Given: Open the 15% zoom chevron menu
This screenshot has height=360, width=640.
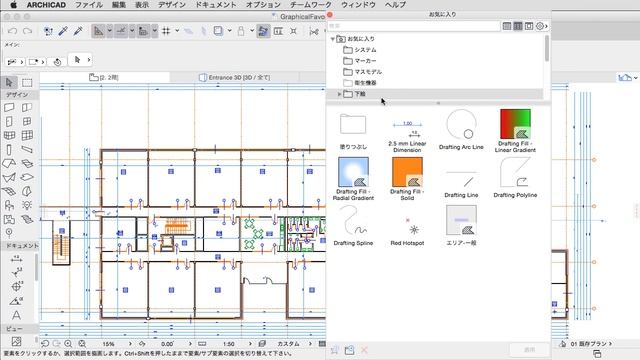Looking at the screenshot, I should tap(130, 344).
